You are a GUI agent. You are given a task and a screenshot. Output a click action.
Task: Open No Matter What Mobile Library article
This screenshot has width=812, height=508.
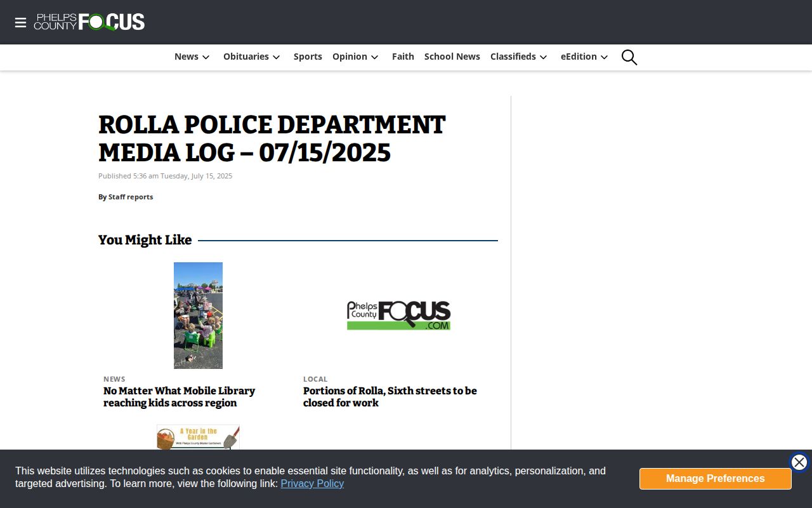click(x=180, y=397)
